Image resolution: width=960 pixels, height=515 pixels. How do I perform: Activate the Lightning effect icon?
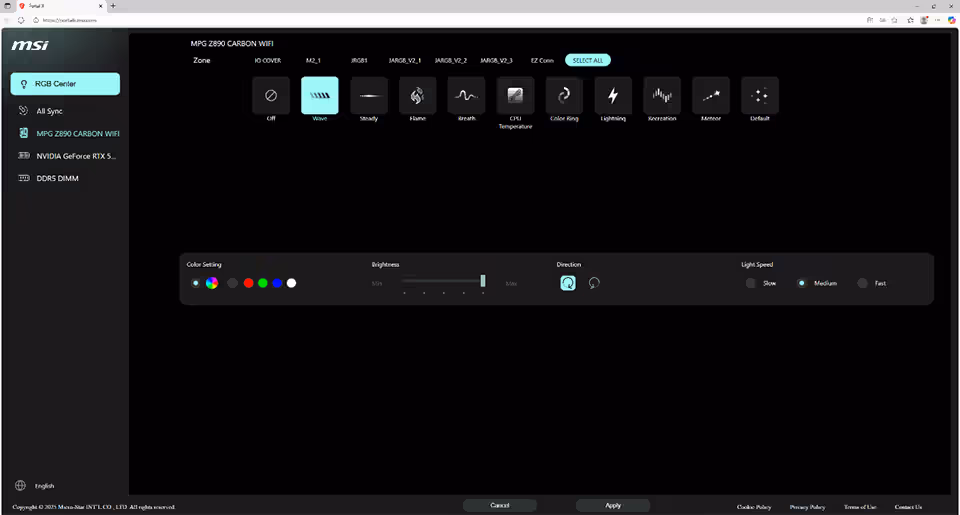click(x=613, y=96)
